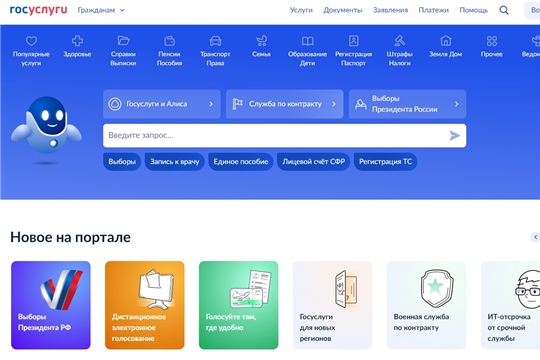Expand chevron on Выборы Президента России
The width and height of the screenshot is (540, 360).
click(x=457, y=104)
